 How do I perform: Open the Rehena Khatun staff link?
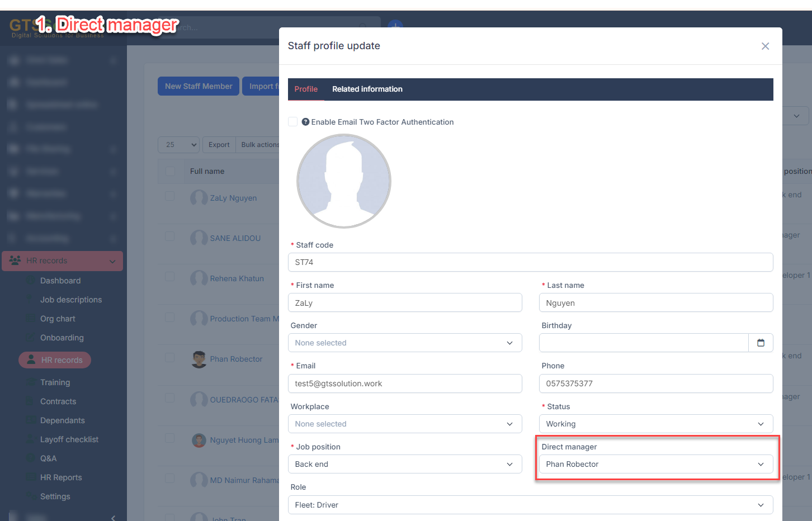237,278
